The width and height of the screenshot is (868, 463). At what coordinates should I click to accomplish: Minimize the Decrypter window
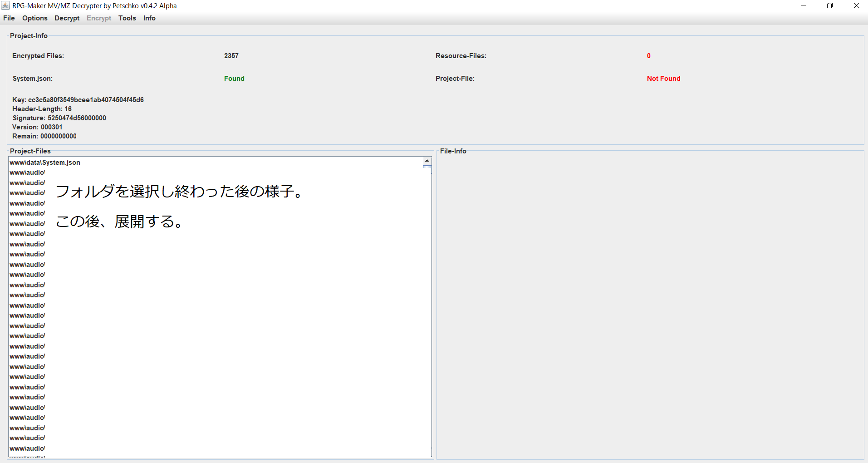[x=804, y=5]
